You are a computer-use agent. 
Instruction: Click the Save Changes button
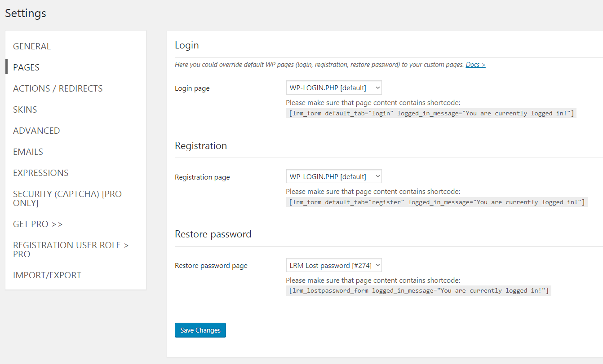click(x=200, y=330)
